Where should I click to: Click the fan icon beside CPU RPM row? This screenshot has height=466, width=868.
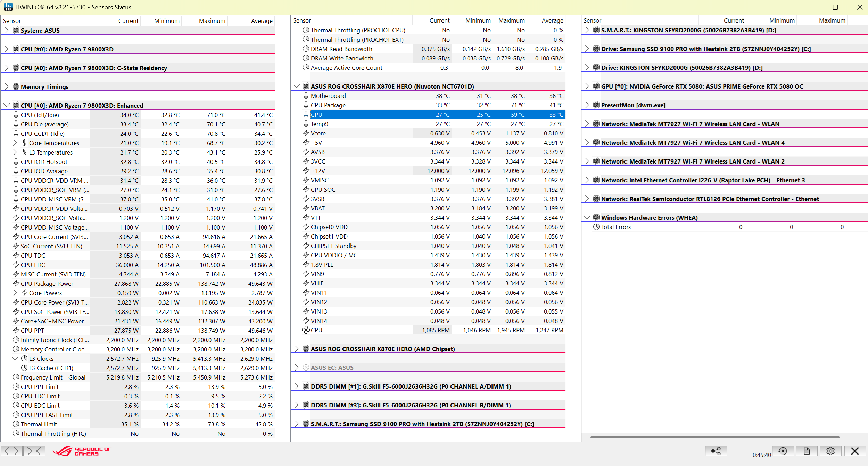tap(306, 330)
